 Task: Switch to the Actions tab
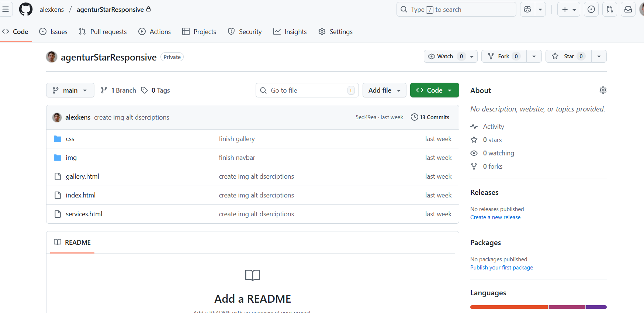pos(155,32)
